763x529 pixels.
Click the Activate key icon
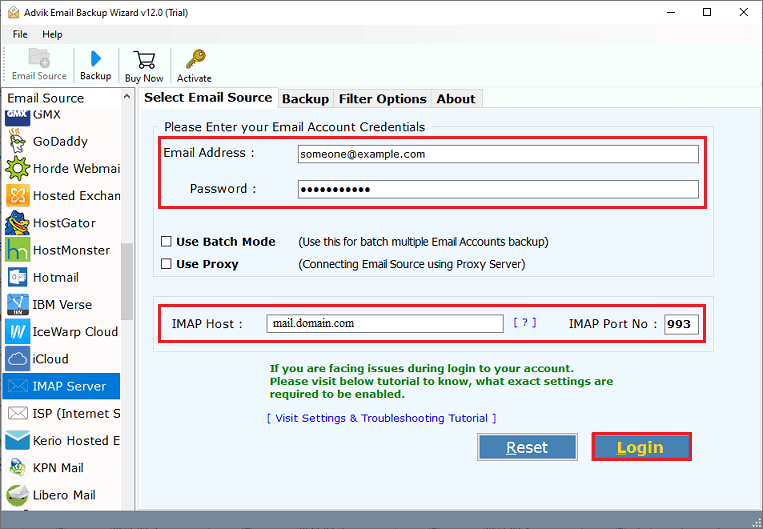[196, 59]
